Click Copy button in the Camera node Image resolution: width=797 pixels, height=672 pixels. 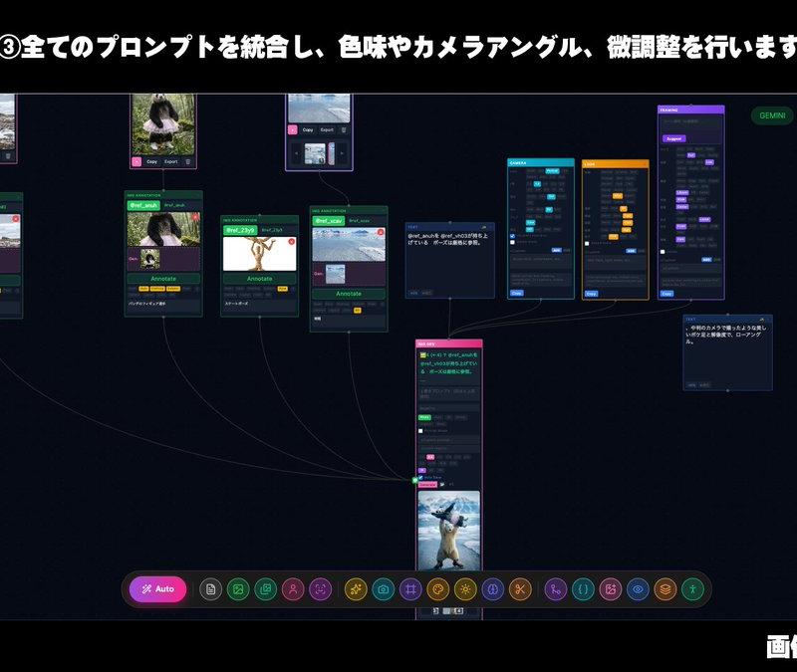(516, 293)
